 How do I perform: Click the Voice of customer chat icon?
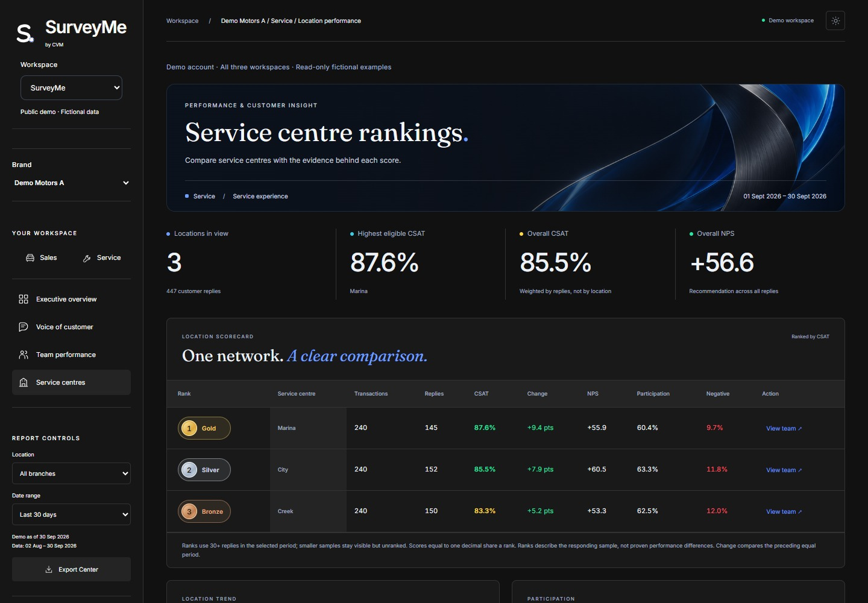point(24,327)
